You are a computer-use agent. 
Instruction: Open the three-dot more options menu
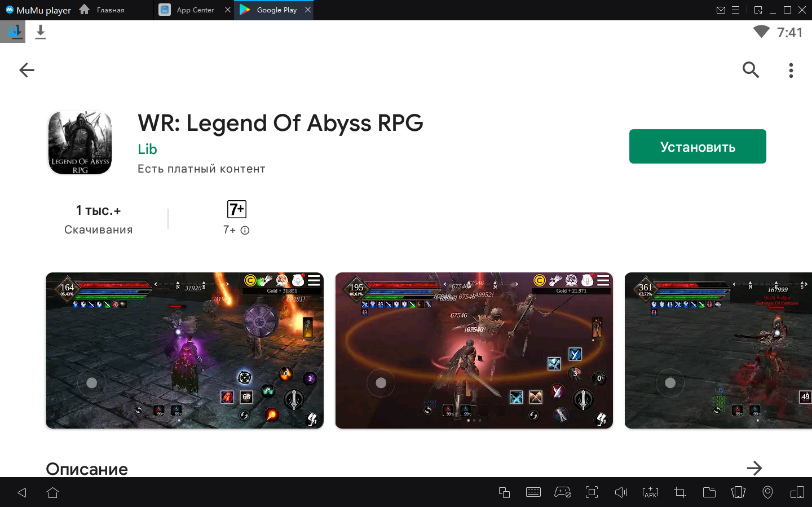click(791, 70)
